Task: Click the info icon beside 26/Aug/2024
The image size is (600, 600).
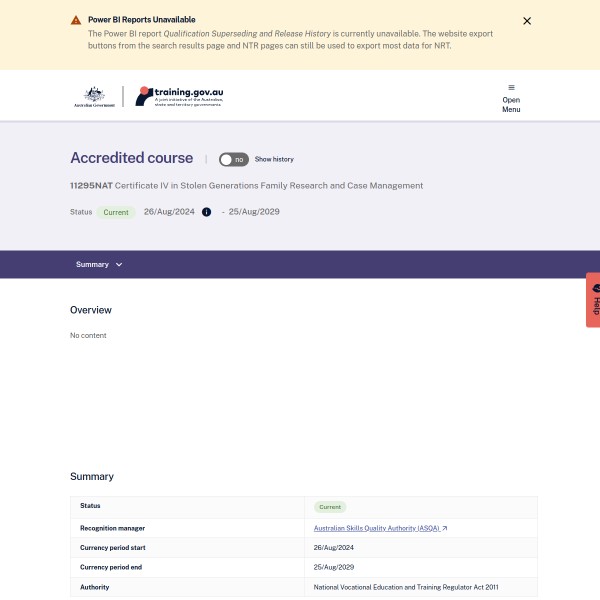Action: [x=207, y=212]
